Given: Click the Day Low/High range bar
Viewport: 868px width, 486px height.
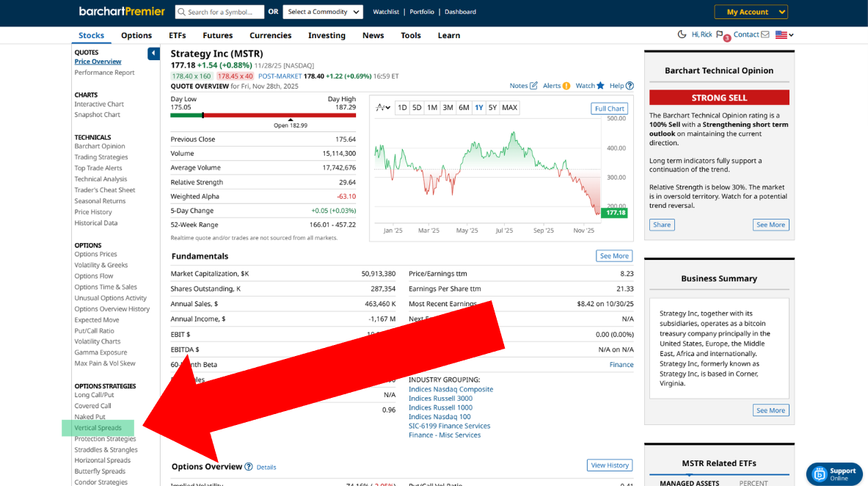Looking at the screenshot, I should coord(263,115).
